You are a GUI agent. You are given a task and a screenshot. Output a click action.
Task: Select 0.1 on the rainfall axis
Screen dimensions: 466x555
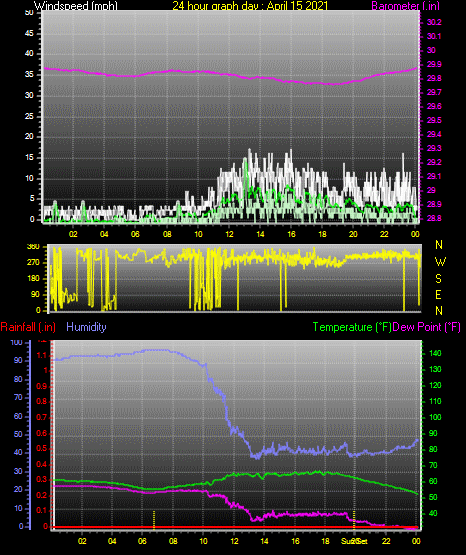pyautogui.click(x=42, y=510)
